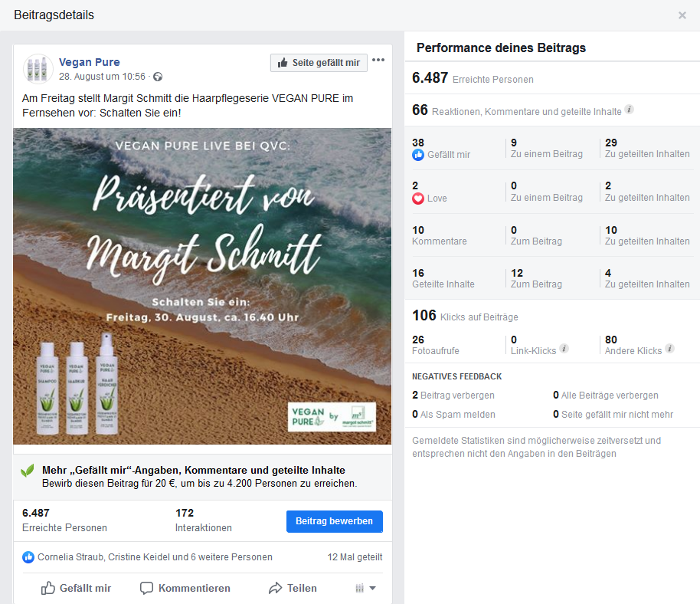Click the '2 Beitrag verbergen' entry
Viewport: 700px width, 604px height.
tap(453, 396)
